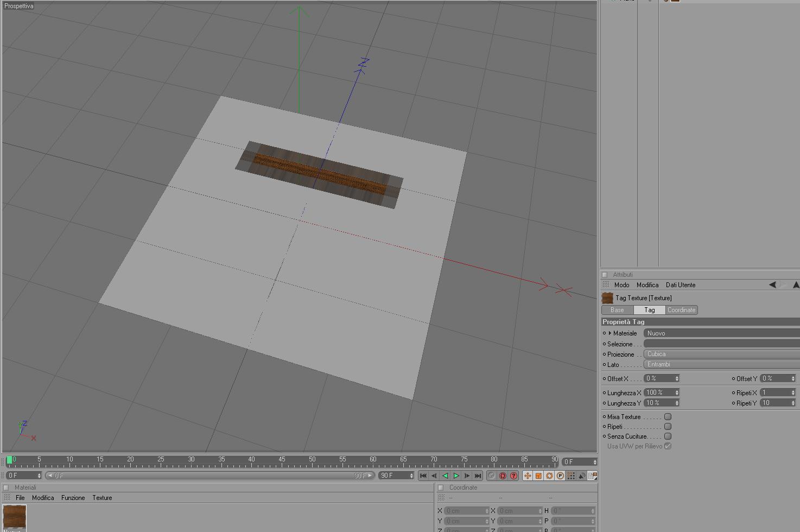Switch to the Coordinate tab
The width and height of the screenshot is (800, 532).
[682, 310]
